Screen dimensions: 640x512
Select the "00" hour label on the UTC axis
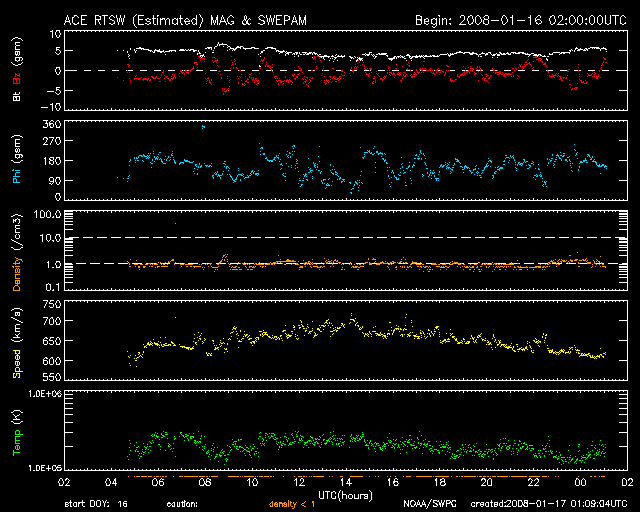[x=580, y=482]
